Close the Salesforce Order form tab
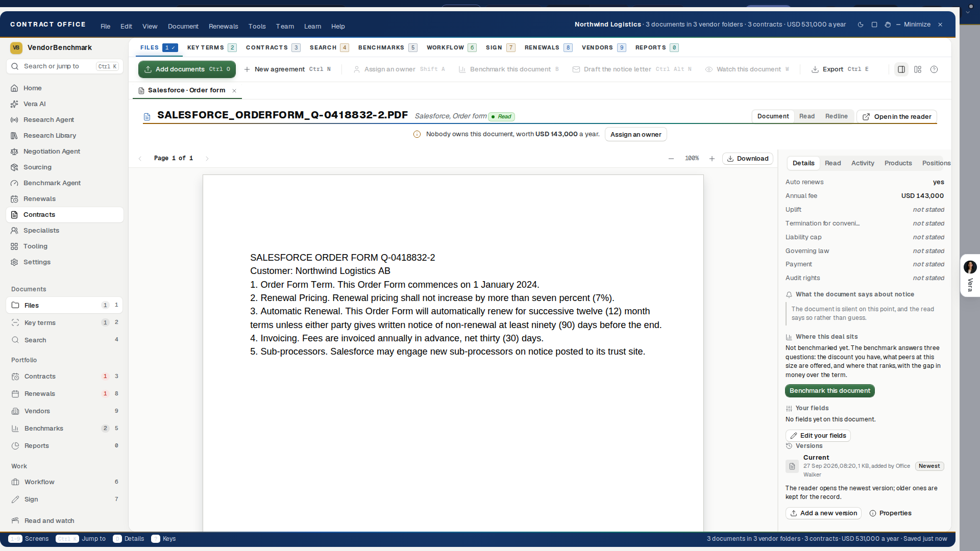Viewport: 980px width, 551px height. [x=234, y=91]
